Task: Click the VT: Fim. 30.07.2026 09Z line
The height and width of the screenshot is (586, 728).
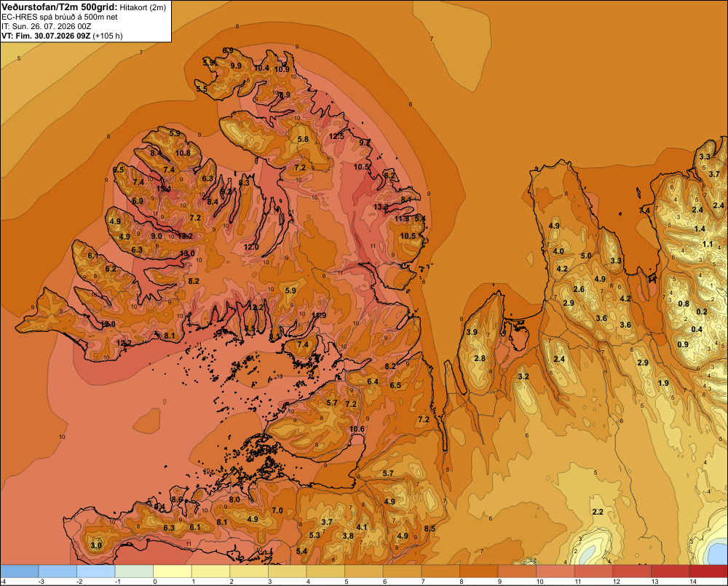Action: [x=62, y=36]
